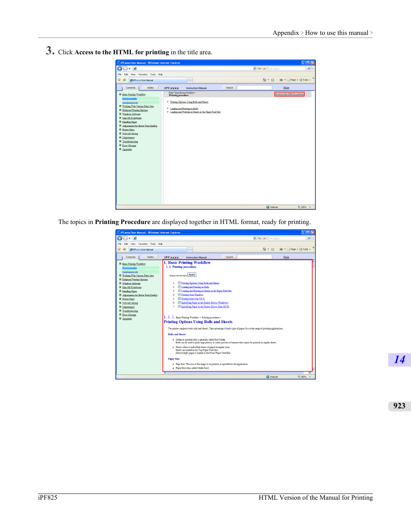Toggle checkbox for Loading and Printing on Rolls
Screen dimensions: 411x532
tap(179, 287)
